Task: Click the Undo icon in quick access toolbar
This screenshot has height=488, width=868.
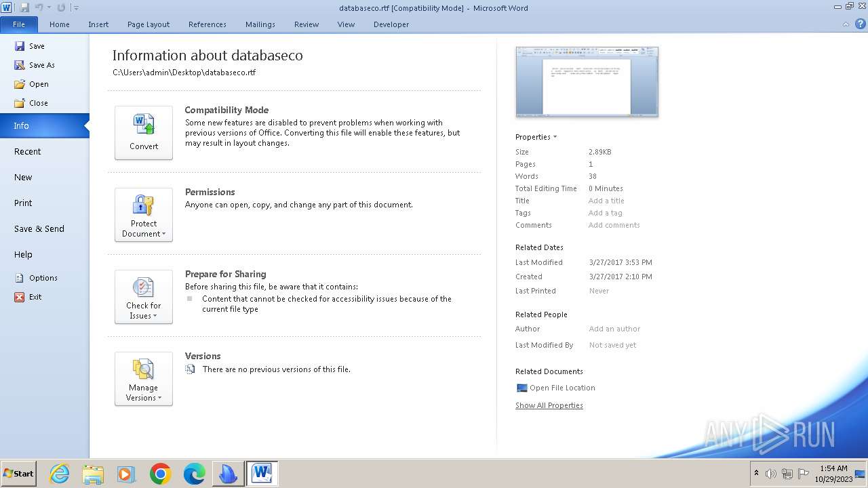Action: [39, 7]
